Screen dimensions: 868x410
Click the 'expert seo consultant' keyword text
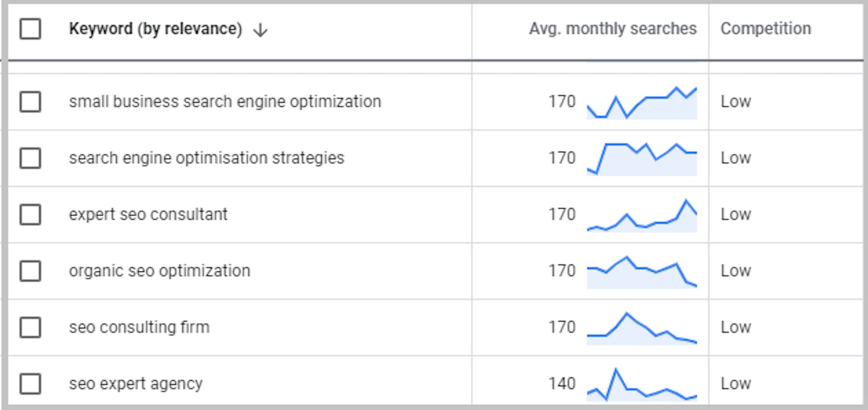[x=148, y=214]
